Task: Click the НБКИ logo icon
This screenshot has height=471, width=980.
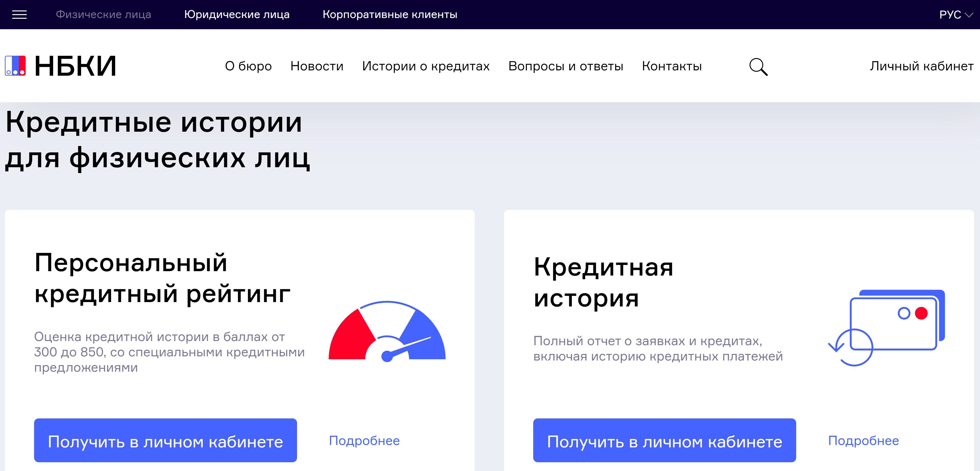Action: click(x=15, y=66)
